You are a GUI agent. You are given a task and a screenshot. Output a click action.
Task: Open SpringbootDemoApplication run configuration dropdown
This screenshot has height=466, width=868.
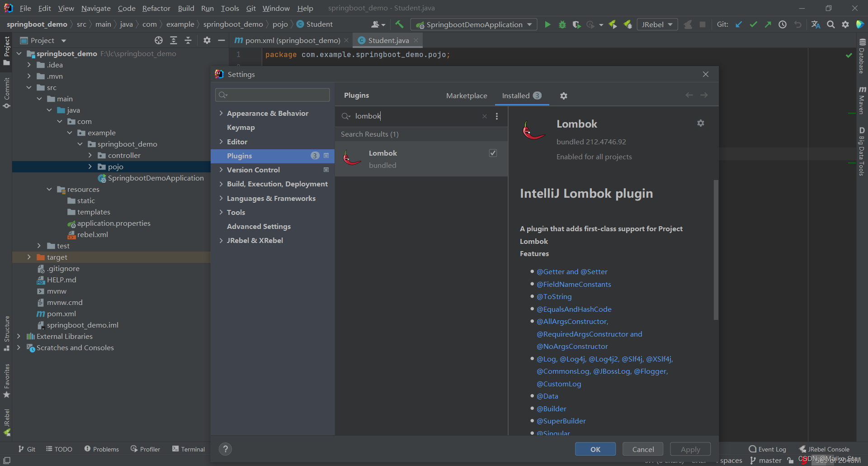click(474, 24)
